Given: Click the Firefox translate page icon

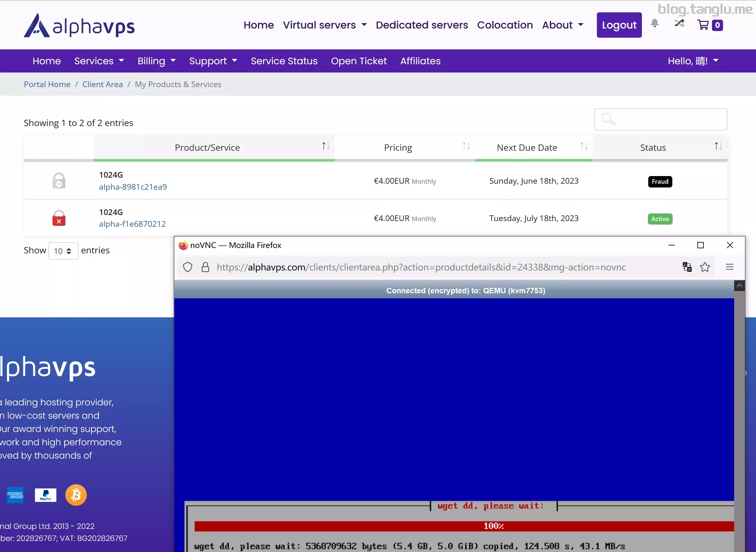Looking at the screenshot, I should point(687,267).
